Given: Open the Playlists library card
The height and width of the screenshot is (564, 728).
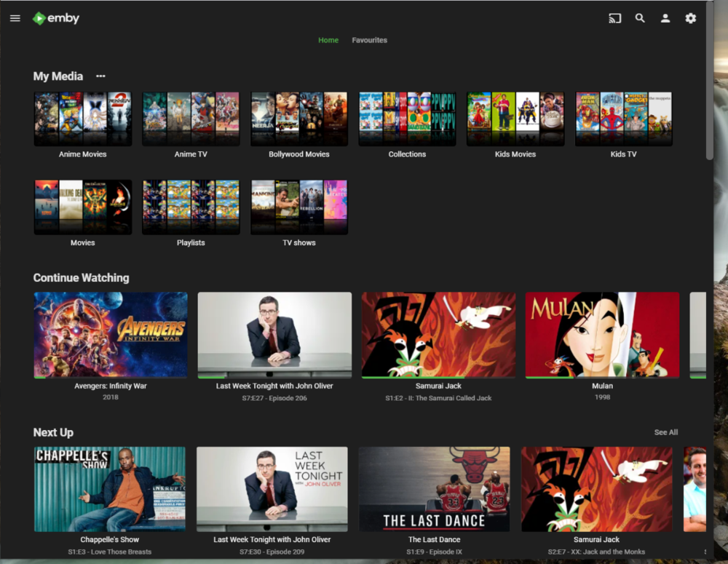Looking at the screenshot, I should pyautogui.click(x=191, y=207).
